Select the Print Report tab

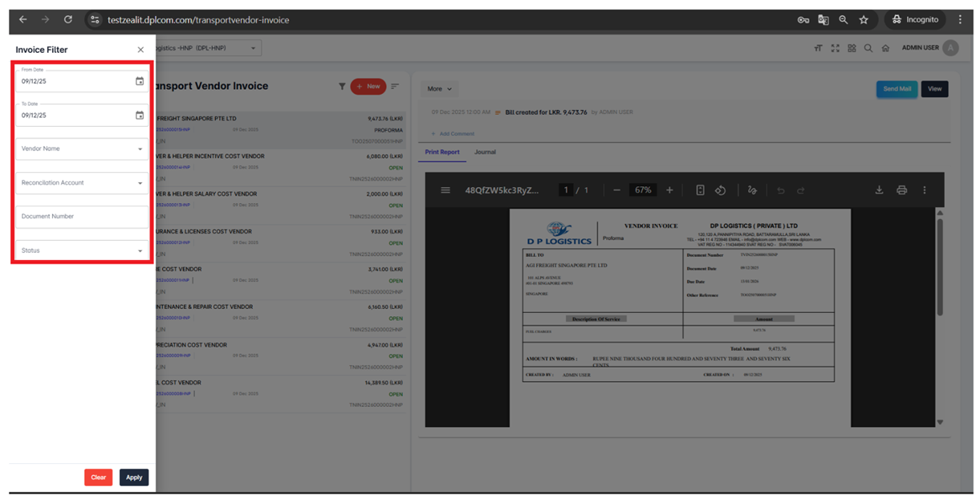(442, 153)
